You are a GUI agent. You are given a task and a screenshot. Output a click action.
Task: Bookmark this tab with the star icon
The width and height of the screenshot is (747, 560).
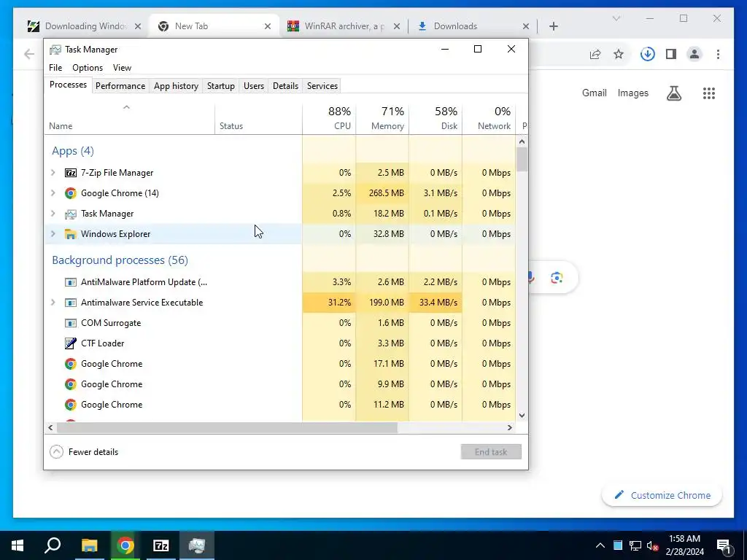(x=619, y=54)
